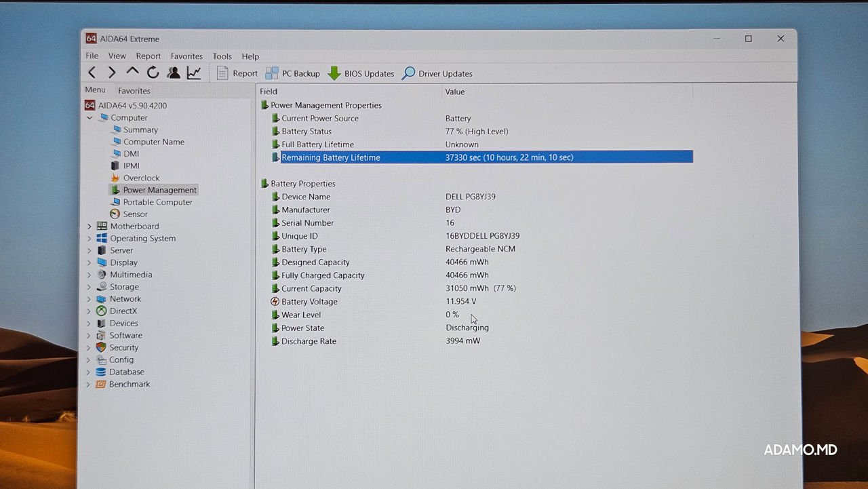Expand the Operating System tree node

pyautogui.click(x=89, y=238)
